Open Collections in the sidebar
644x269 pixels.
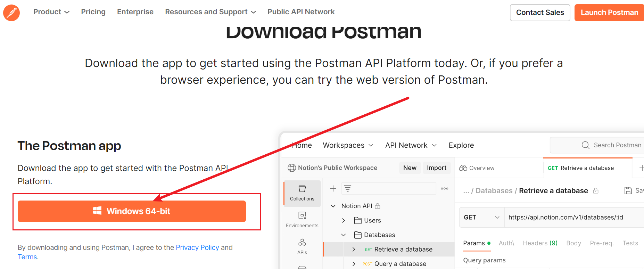302,193
